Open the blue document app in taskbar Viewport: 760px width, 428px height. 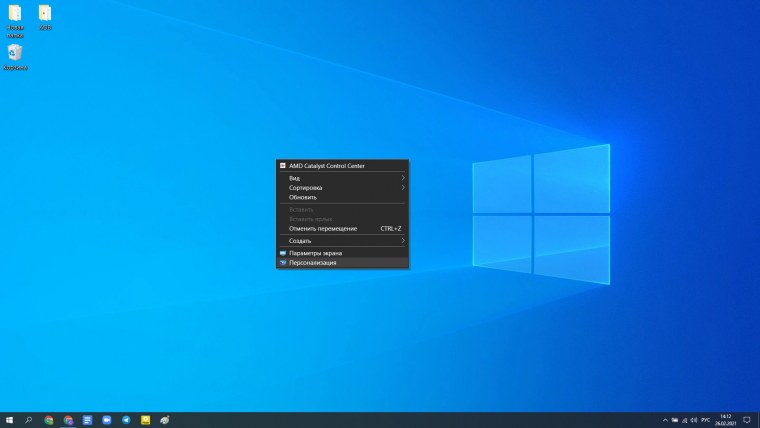click(87, 420)
